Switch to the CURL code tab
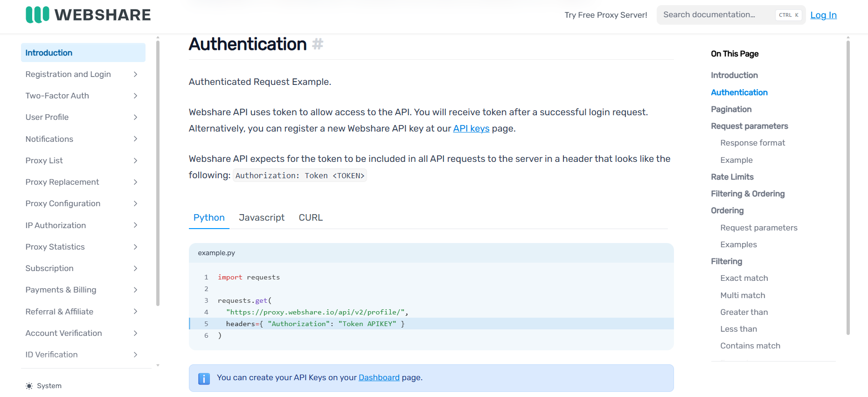868x397 pixels. pyautogui.click(x=311, y=217)
